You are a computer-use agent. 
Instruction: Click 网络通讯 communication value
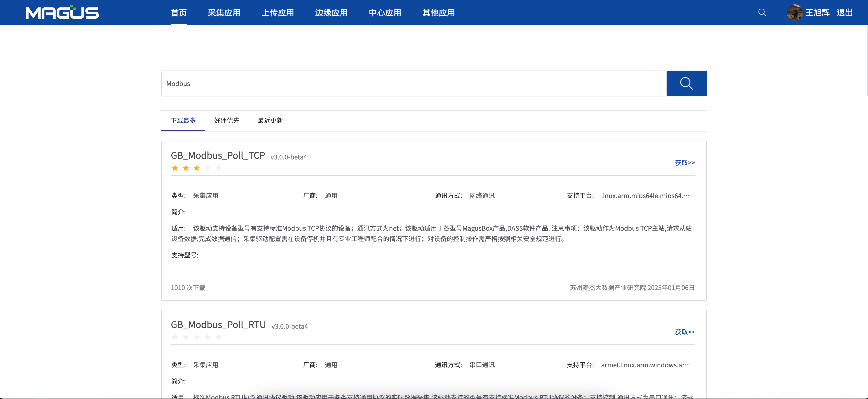point(482,196)
